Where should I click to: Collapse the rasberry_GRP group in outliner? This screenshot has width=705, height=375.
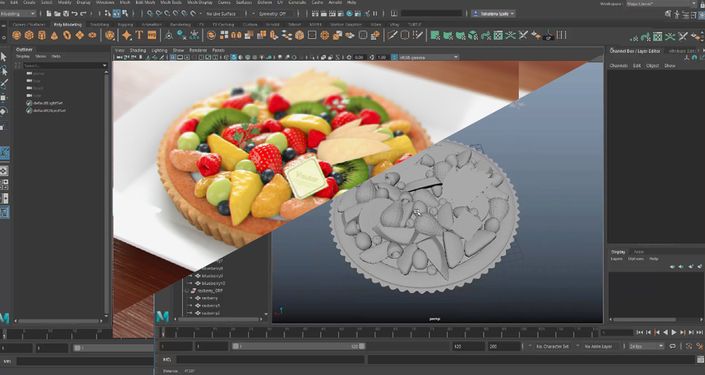[x=188, y=291]
